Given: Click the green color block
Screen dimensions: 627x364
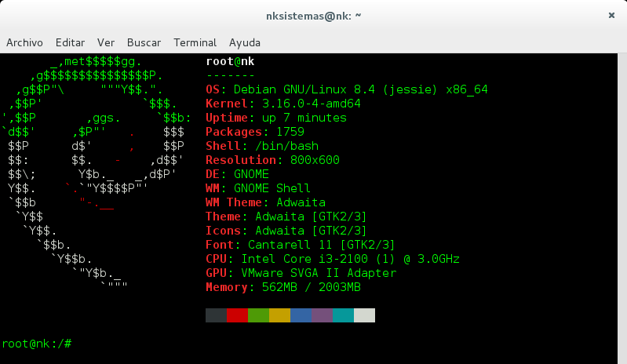Looking at the screenshot, I should pyautogui.click(x=258, y=315).
